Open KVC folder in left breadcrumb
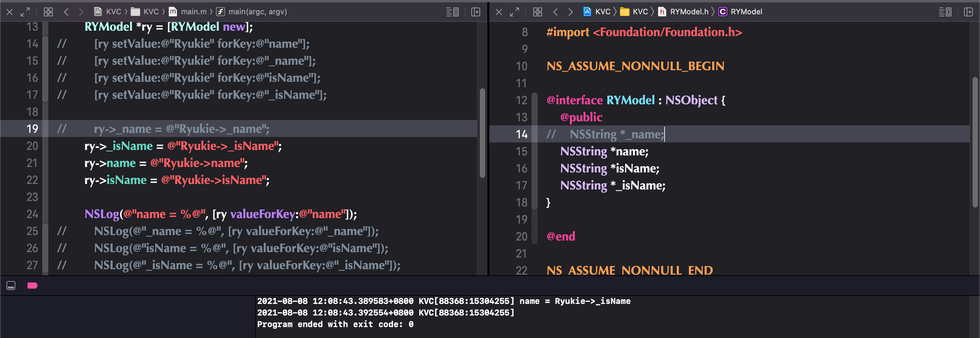980x338 pixels. pos(145,12)
